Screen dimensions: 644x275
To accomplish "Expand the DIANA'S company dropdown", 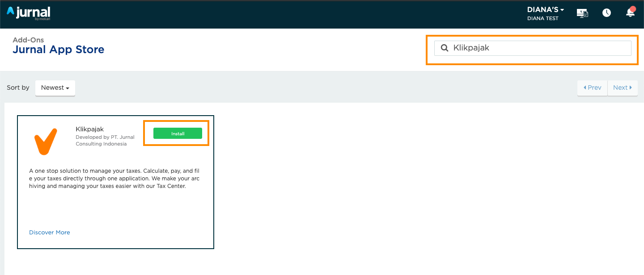I will point(545,10).
